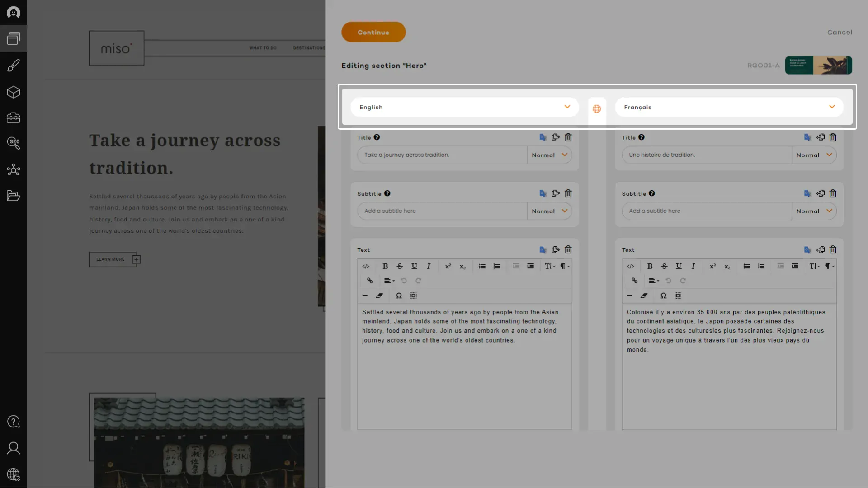Click the help question mark next to Title
Image resolution: width=868 pixels, height=488 pixels.
coord(377,137)
